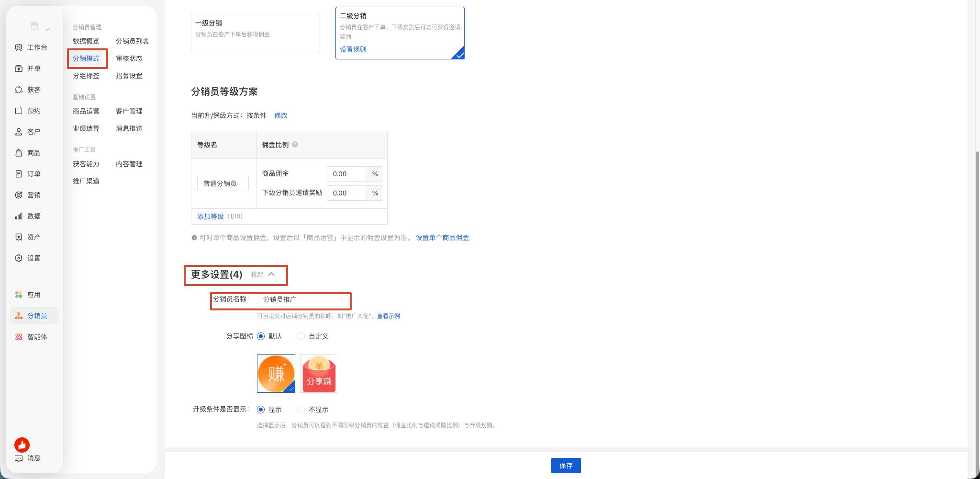Click the 设置单个商品佣金 link
980x479 pixels.
(x=442, y=238)
